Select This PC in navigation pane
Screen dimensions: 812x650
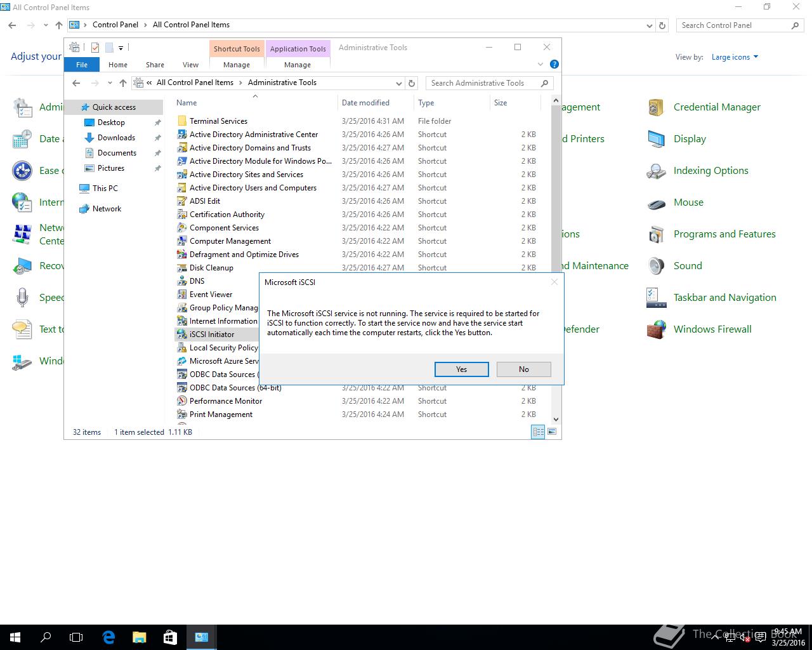coord(105,189)
